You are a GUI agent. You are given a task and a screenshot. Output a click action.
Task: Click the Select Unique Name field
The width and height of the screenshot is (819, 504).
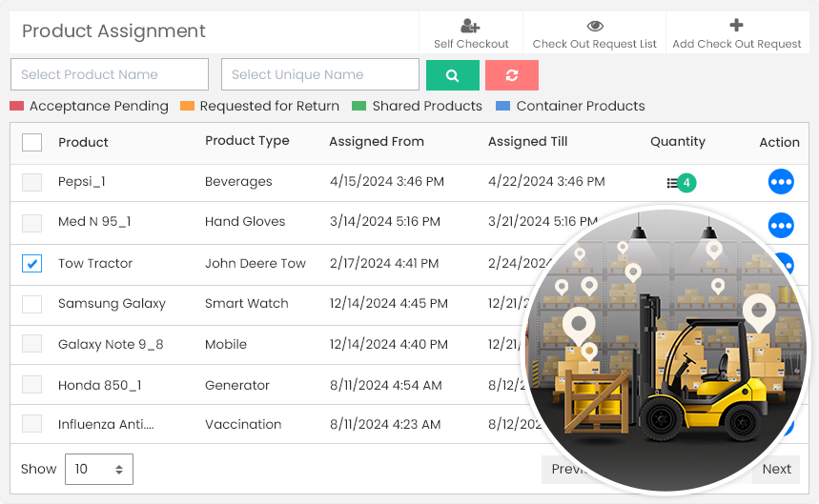tap(319, 74)
